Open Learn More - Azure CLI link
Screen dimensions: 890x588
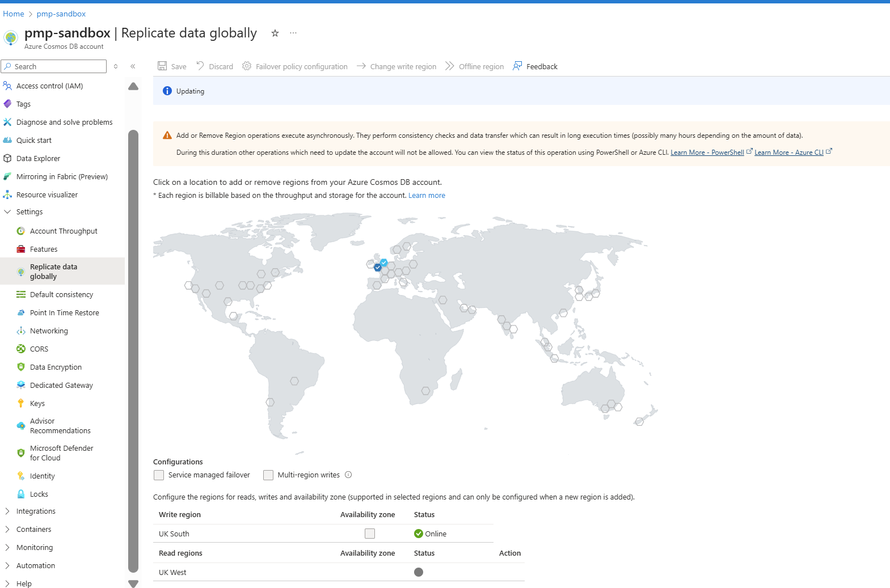789,153
